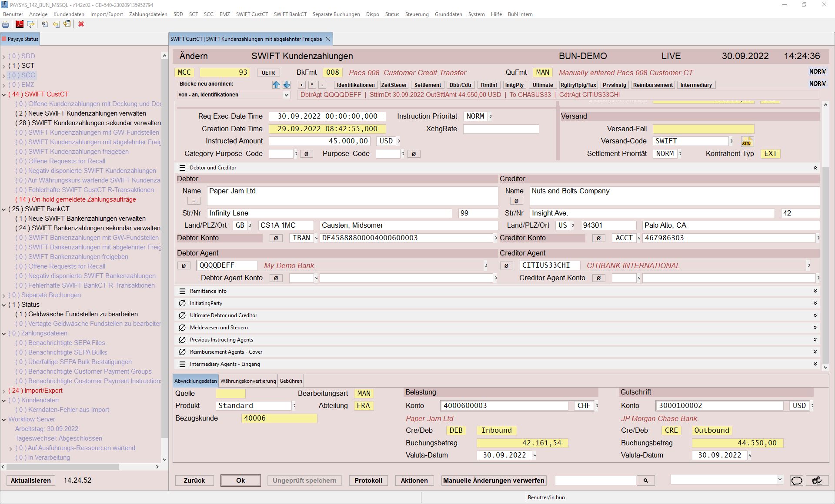
Task: Click the ø button under Creditor Name
Action: [516, 201]
